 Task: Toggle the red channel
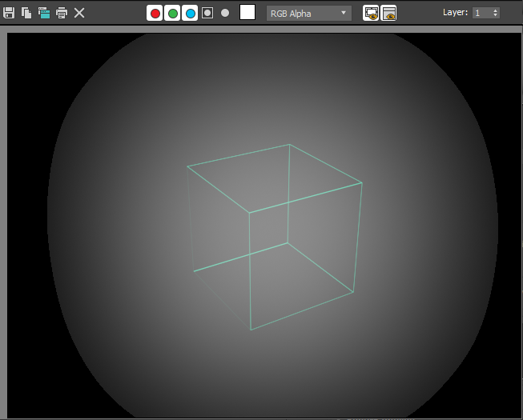155,14
